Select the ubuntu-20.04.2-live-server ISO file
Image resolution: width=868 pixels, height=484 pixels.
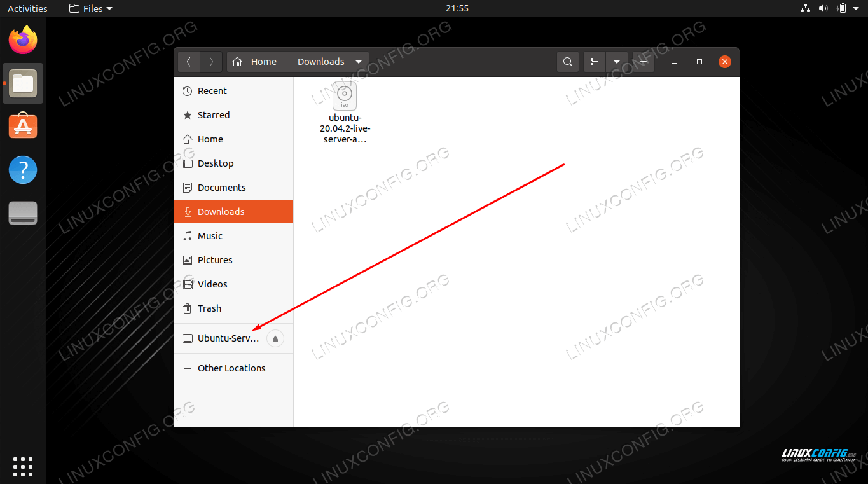coord(345,113)
